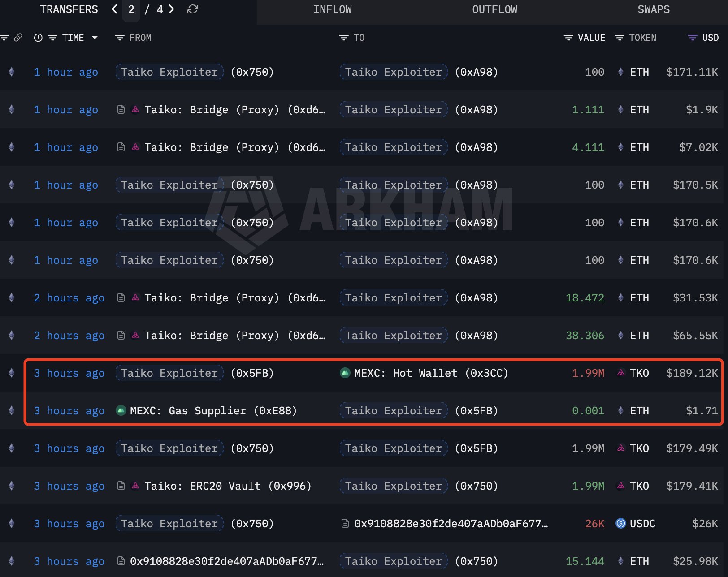Click Taiko Exploiter (0x5FB) recipient in $1.71 row
The width and height of the screenshot is (728, 577).
pyautogui.click(x=419, y=411)
